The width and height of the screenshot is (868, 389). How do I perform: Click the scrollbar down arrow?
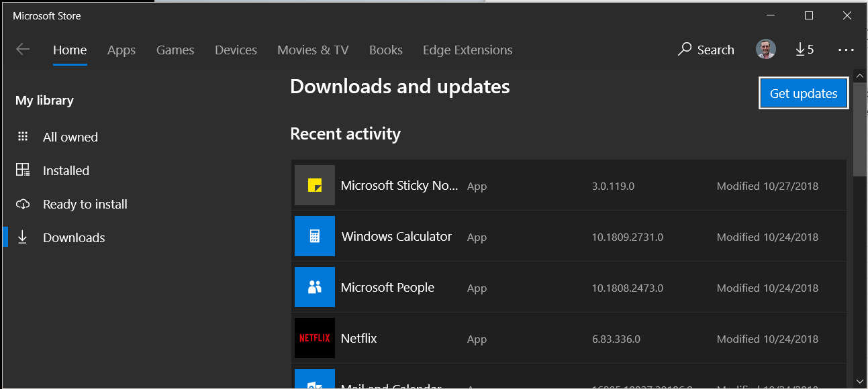click(859, 381)
